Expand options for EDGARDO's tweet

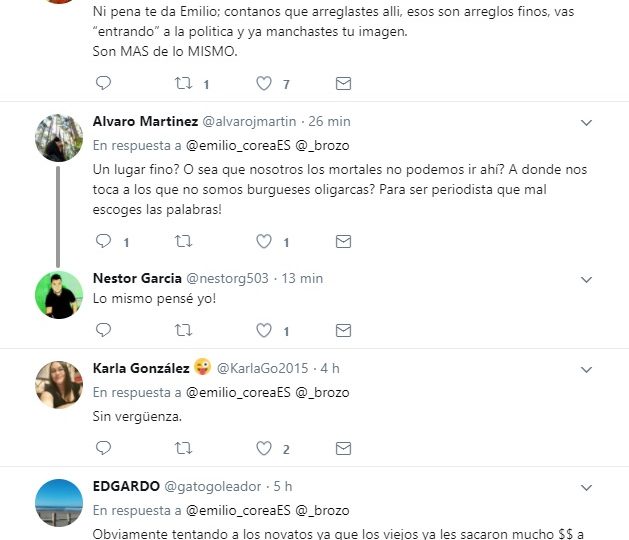[586, 488]
